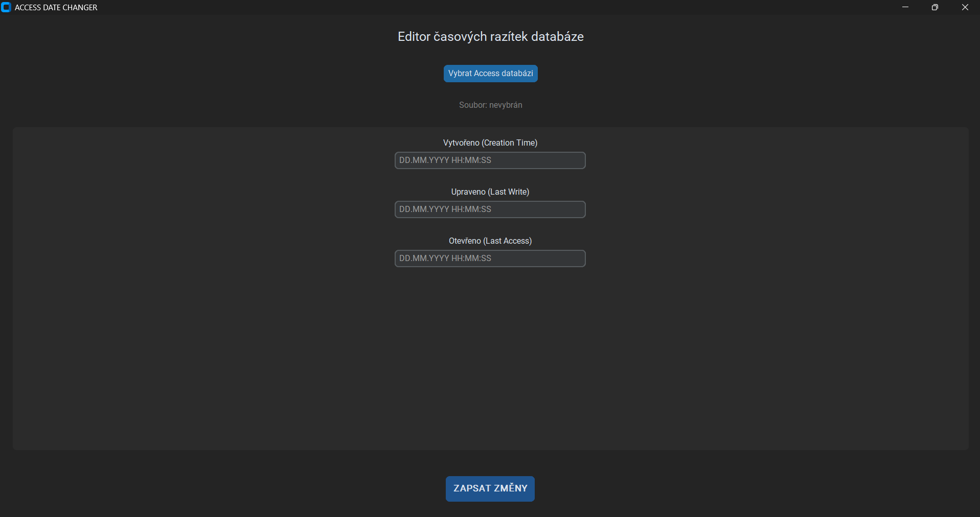Click the Access Date Changer app icon

pyautogui.click(x=6, y=7)
